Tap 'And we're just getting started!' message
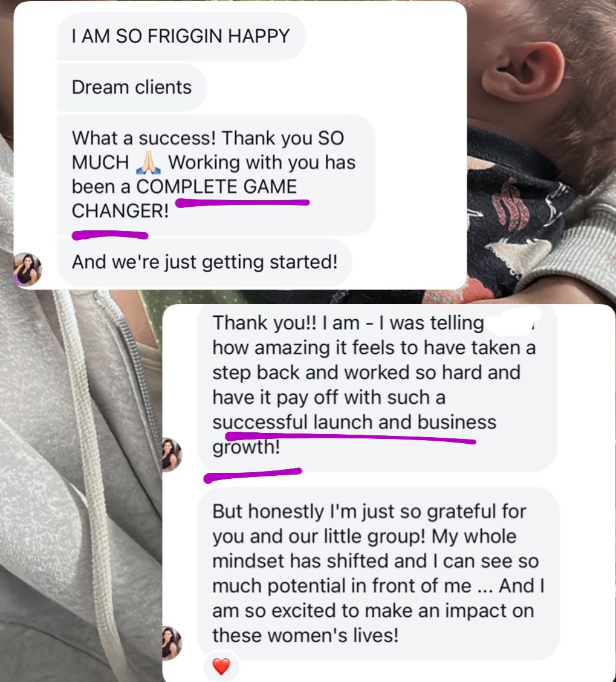 [204, 262]
